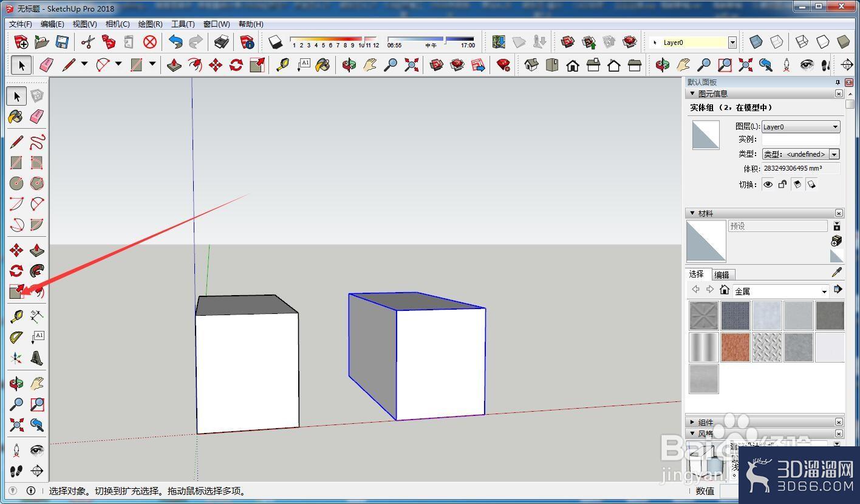Click the Front view house icon
Screen dimensions: 860x504
[573, 65]
